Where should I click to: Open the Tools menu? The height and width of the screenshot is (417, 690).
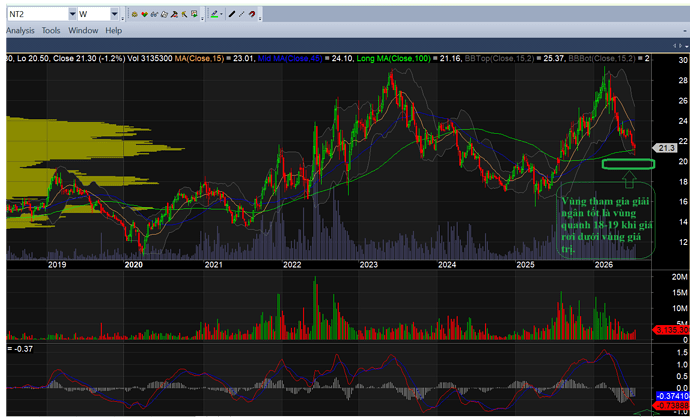click(x=51, y=30)
